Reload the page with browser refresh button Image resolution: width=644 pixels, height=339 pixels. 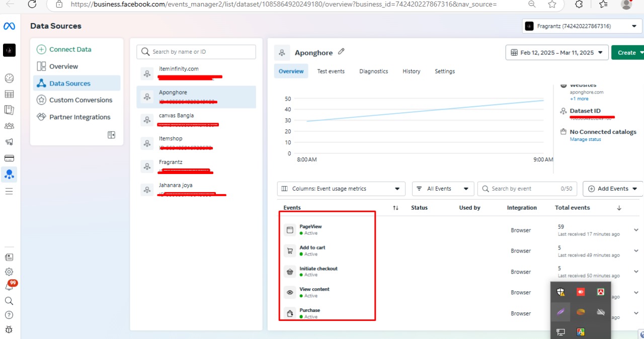(x=32, y=4)
